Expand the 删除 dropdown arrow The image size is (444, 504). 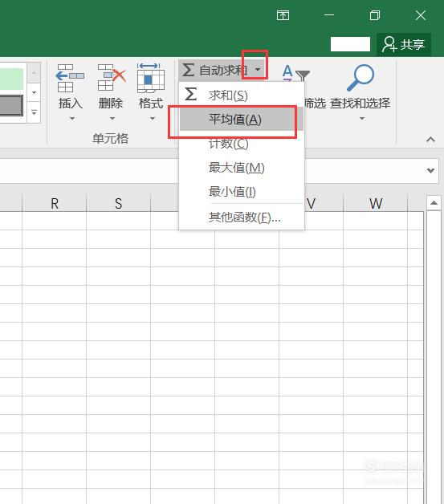pos(112,119)
